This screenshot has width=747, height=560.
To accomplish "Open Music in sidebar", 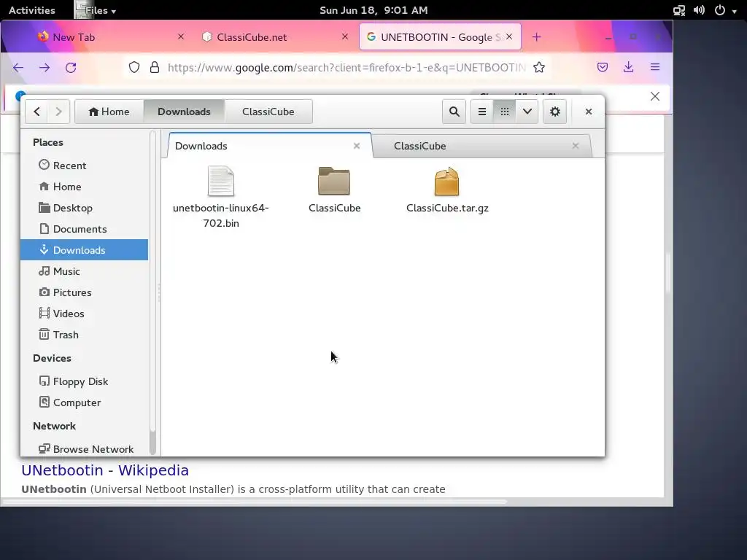I will pyautogui.click(x=85, y=271).
